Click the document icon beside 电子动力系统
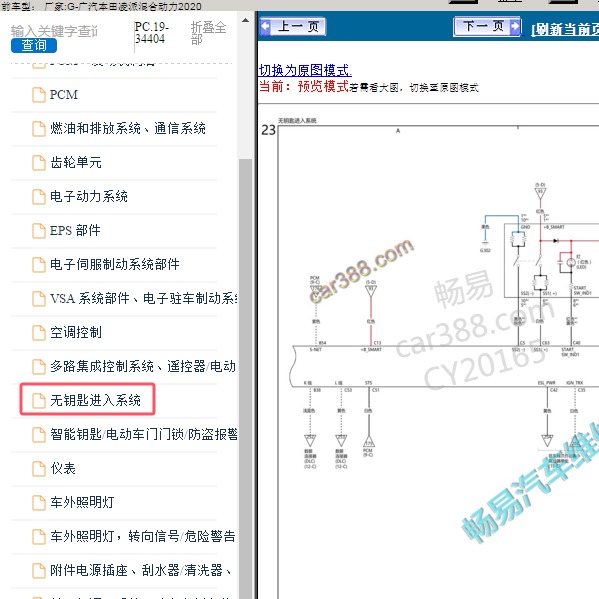 (x=39, y=197)
